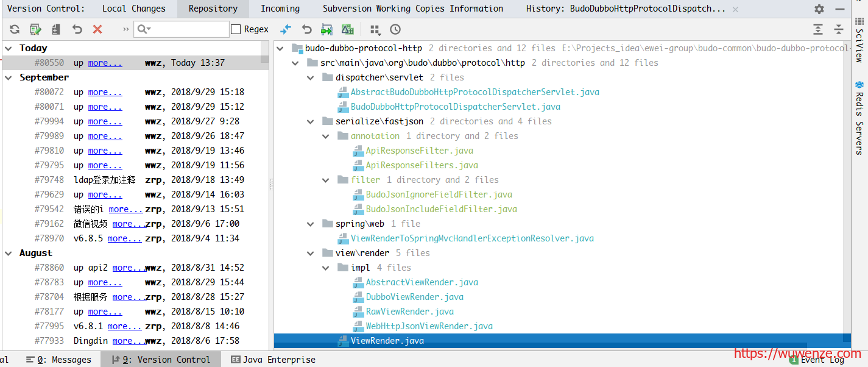Click more... link on revision #78970 v6.8.5
The image size is (868, 367).
125,238
